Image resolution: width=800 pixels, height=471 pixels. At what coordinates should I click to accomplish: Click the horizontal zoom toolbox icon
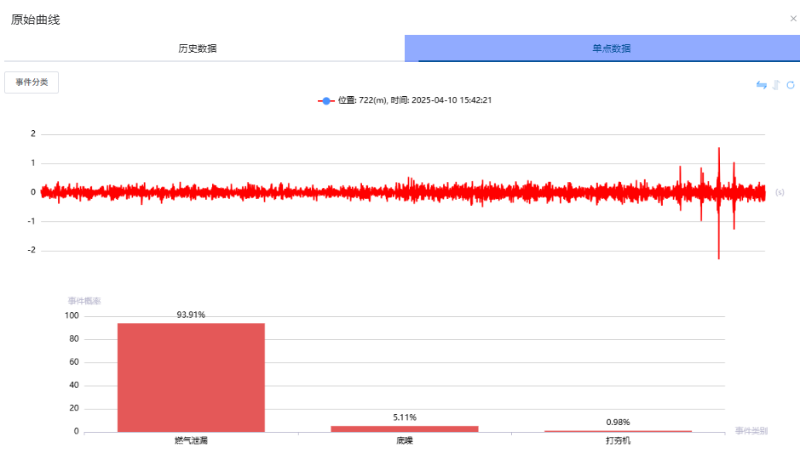(761, 85)
